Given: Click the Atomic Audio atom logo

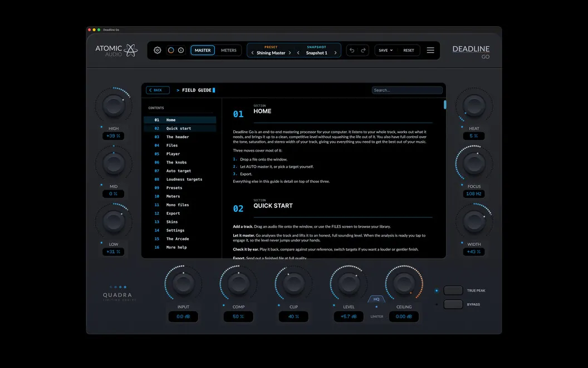Looking at the screenshot, I should [131, 50].
